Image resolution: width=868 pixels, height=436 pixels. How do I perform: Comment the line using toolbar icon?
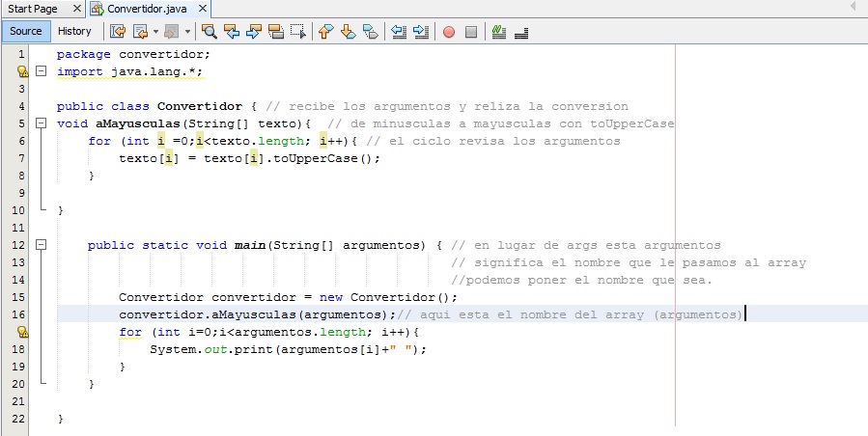[x=499, y=31]
